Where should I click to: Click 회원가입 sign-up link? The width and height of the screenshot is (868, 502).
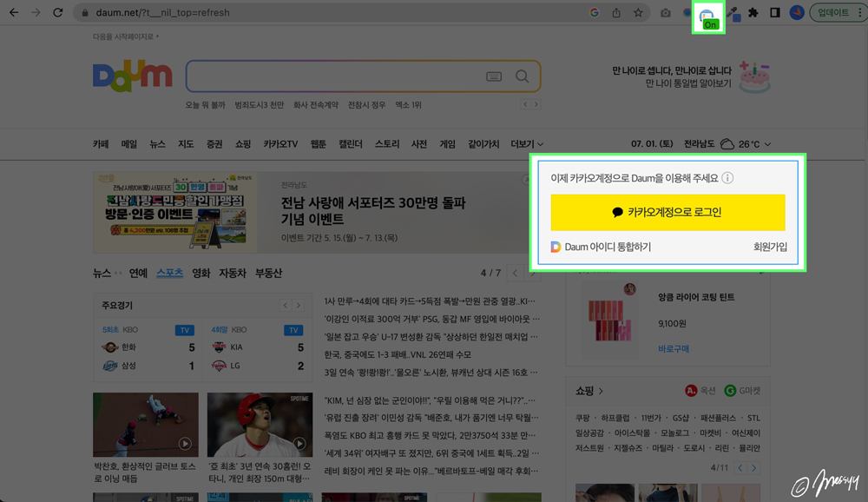tap(770, 247)
